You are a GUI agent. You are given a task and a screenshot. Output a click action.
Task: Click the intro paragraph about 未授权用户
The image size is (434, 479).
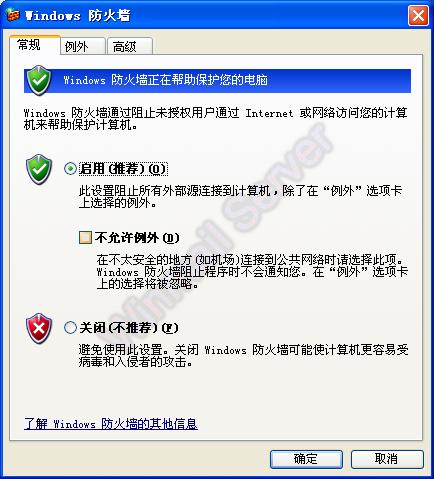pyautogui.click(x=215, y=119)
